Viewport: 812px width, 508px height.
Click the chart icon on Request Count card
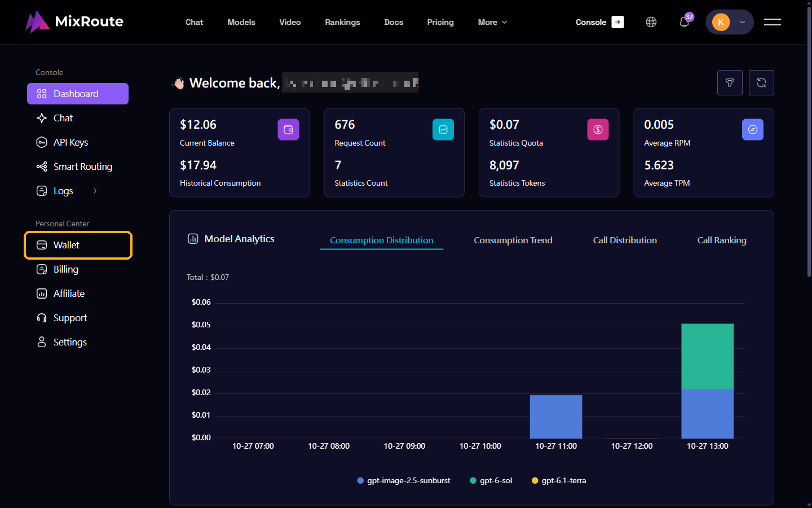coord(443,129)
